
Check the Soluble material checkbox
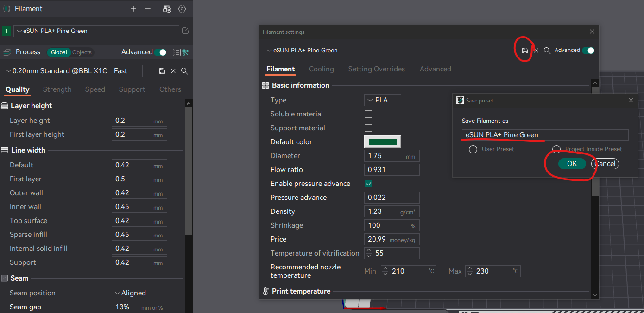(x=368, y=114)
